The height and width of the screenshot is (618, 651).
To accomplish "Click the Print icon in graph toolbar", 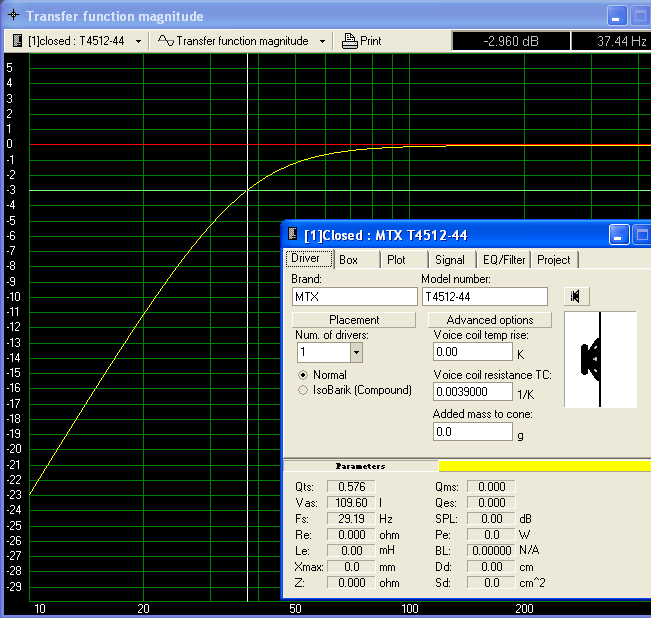I will tap(349, 41).
